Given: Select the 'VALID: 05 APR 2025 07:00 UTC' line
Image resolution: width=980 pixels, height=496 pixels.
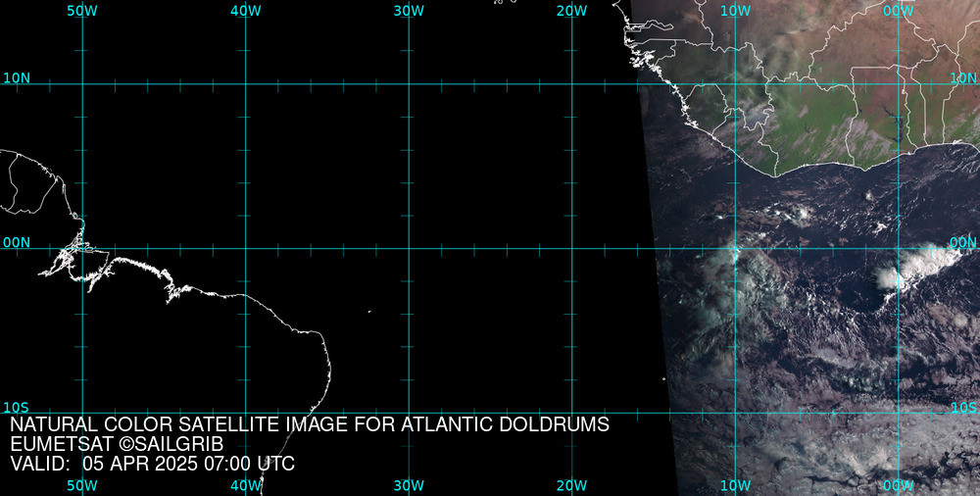Looking at the screenshot, I should click(x=153, y=464).
